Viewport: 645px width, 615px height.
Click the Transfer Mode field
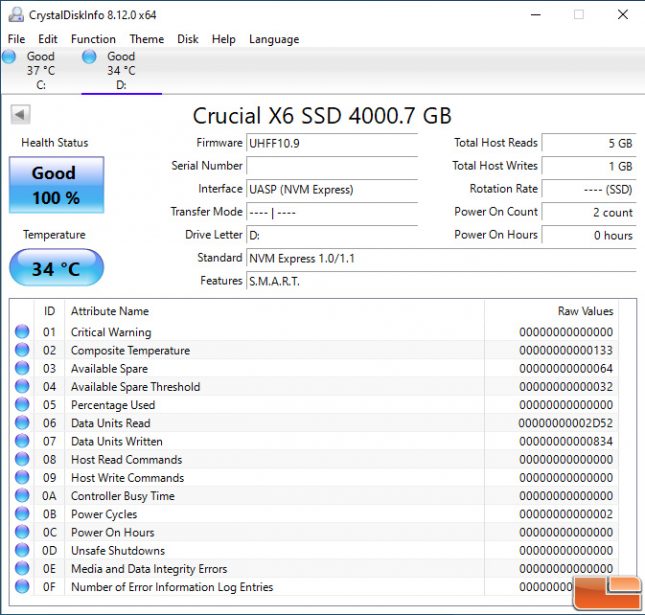(332, 212)
